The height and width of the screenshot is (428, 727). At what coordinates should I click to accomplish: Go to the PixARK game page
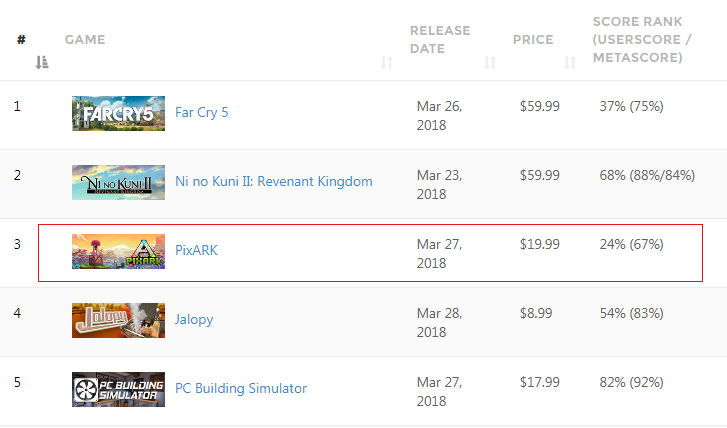pyautogui.click(x=196, y=250)
